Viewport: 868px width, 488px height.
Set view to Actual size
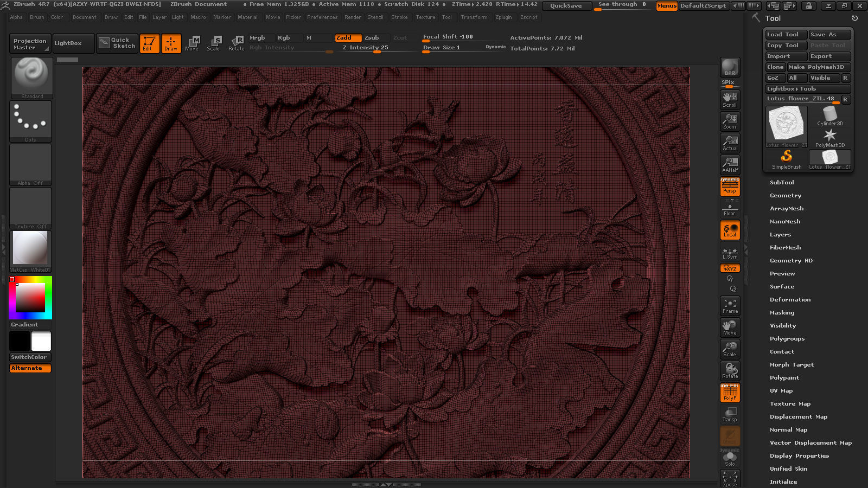pyautogui.click(x=730, y=143)
